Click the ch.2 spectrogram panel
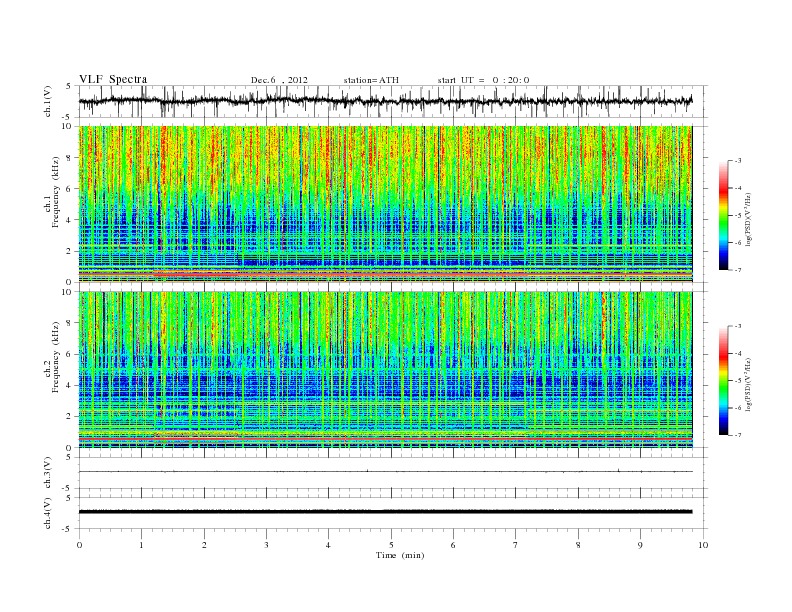The height and width of the screenshot is (612, 792). [x=385, y=370]
